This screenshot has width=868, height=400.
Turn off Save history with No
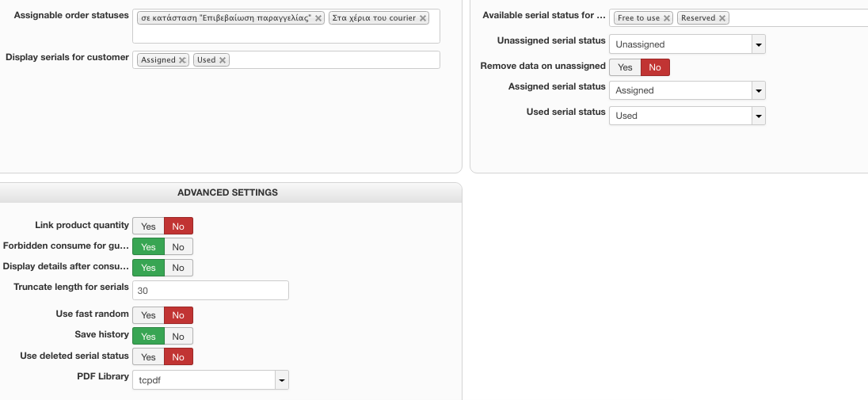(x=178, y=337)
